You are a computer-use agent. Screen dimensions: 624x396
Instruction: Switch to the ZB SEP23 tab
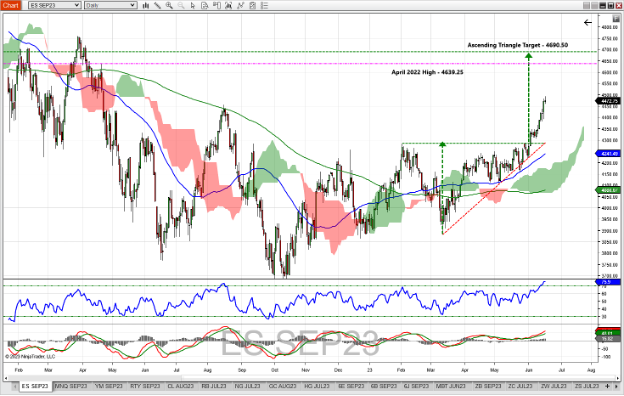point(488,386)
